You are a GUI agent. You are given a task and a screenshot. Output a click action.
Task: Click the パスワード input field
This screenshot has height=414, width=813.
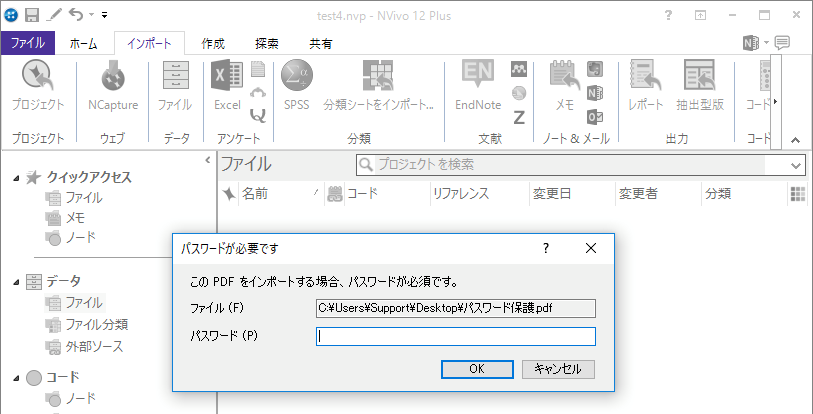point(455,336)
